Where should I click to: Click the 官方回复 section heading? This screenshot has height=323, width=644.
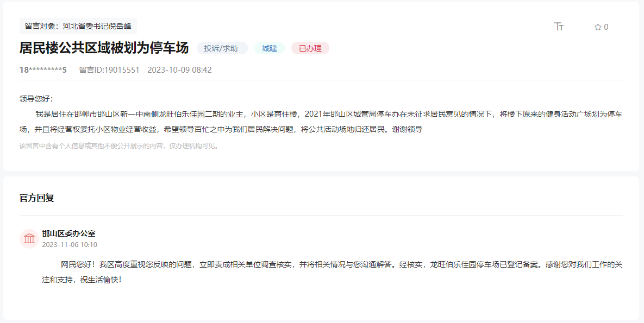pos(37,198)
